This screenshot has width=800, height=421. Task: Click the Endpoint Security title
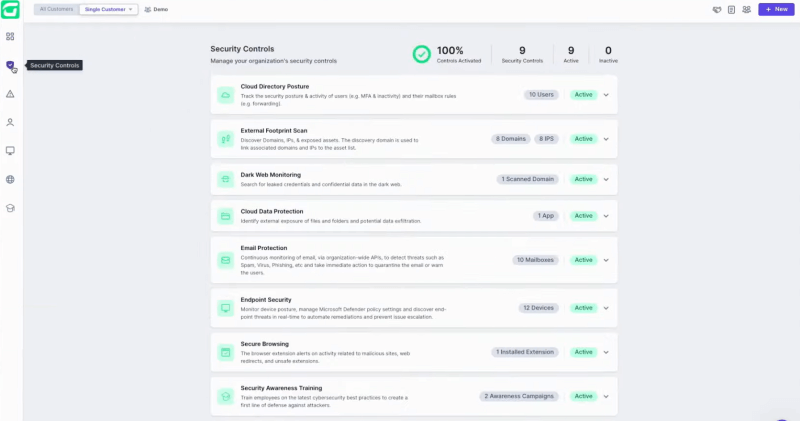tap(266, 300)
